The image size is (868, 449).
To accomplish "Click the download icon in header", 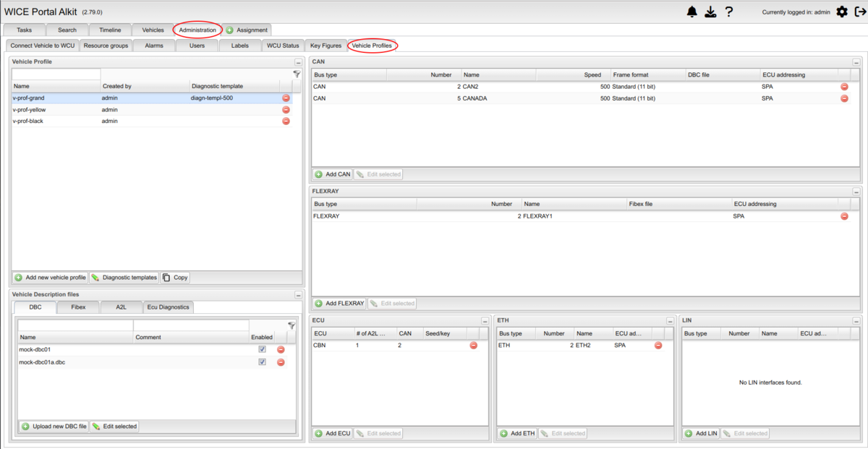I will click(x=710, y=12).
